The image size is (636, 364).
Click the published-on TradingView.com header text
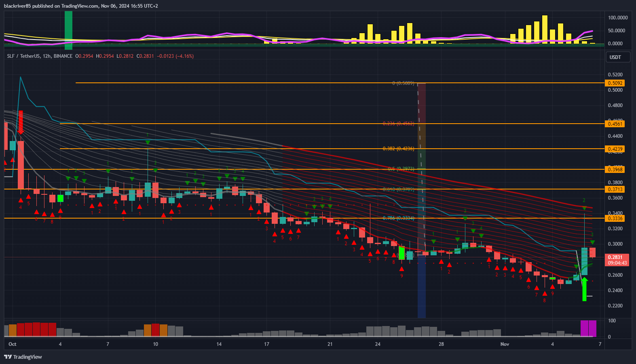tap(81, 6)
